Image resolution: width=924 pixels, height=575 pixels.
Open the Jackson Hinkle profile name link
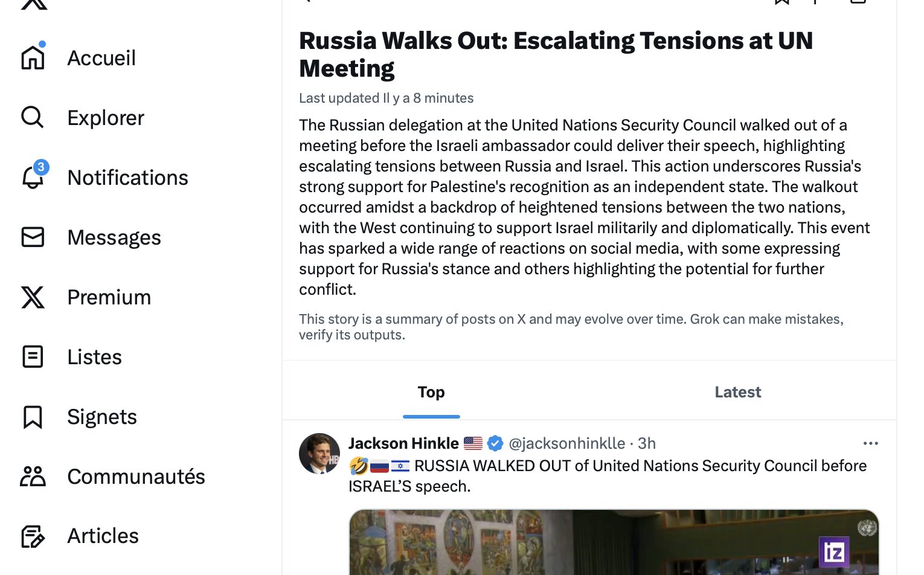(403, 443)
